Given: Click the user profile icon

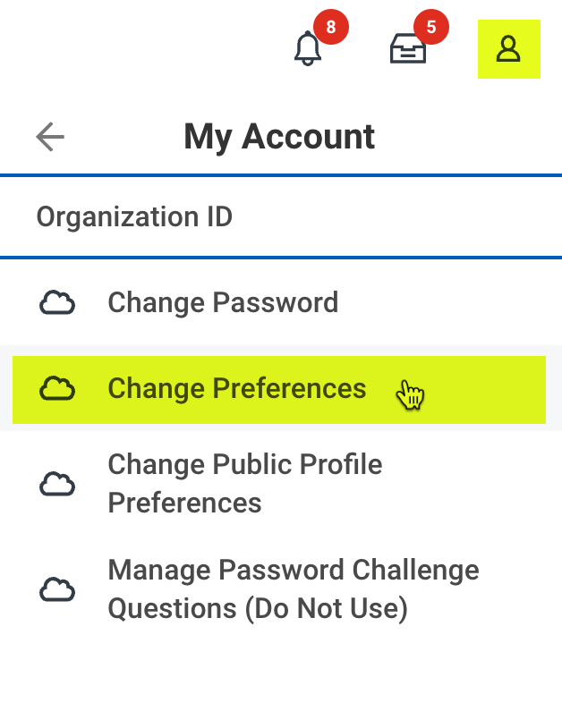Looking at the screenshot, I should click(508, 48).
